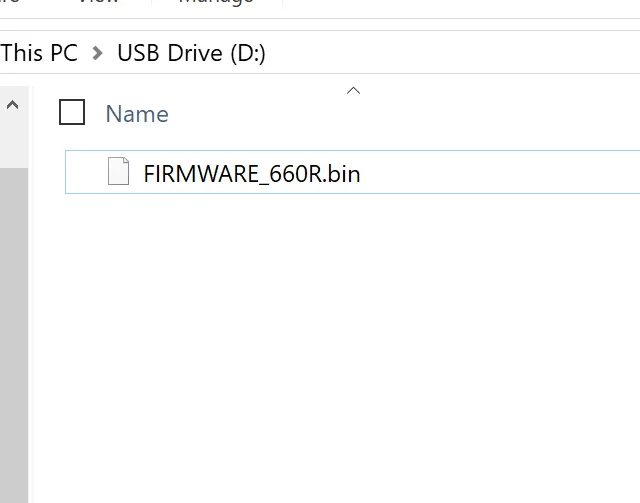Open the View ribbon tab
Screen dimensions: 640x503
tap(98, 2)
